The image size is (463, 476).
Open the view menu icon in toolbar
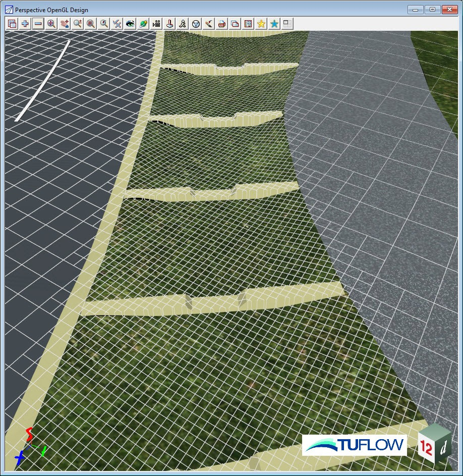point(12,24)
